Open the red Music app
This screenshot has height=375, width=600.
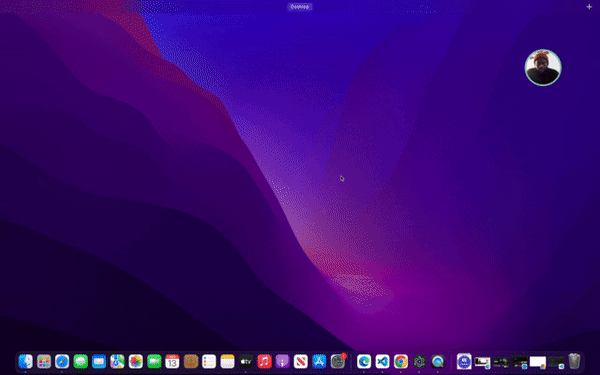(x=264, y=361)
